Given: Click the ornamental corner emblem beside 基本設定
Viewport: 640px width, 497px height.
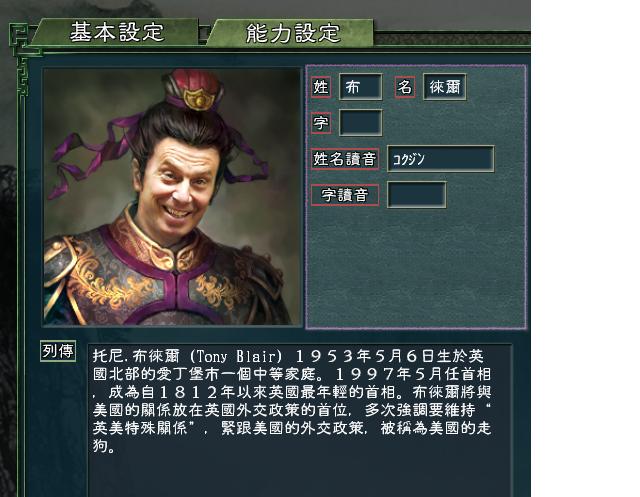Looking at the screenshot, I should coord(20,42).
